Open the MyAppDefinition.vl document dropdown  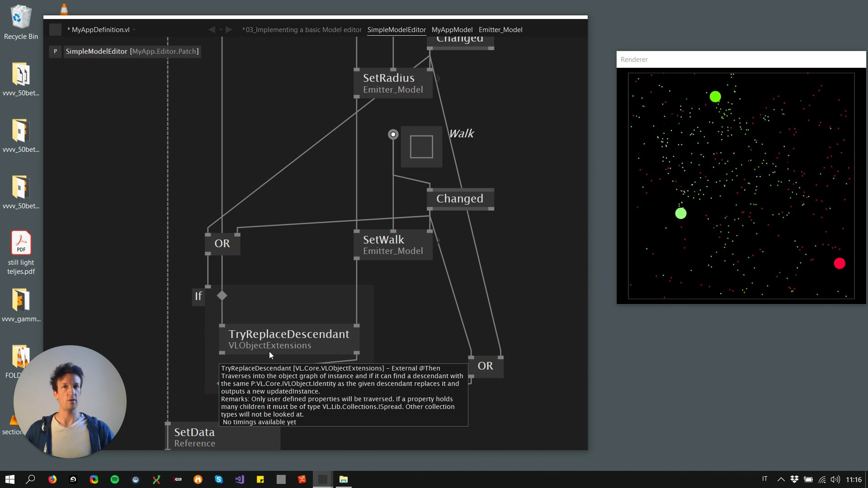point(134,30)
